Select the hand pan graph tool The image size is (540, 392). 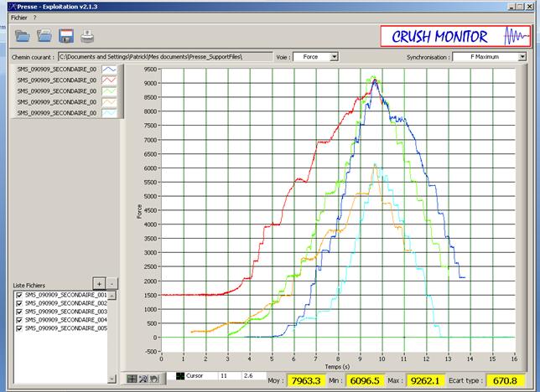pos(153,379)
